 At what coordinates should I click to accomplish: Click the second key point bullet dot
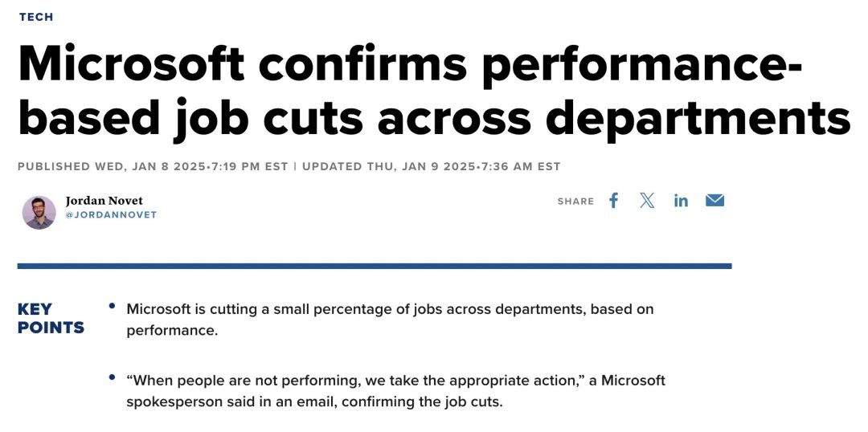[113, 377]
